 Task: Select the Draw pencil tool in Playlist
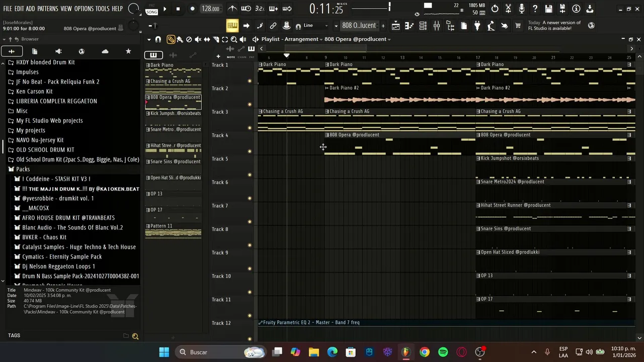(x=171, y=39)
